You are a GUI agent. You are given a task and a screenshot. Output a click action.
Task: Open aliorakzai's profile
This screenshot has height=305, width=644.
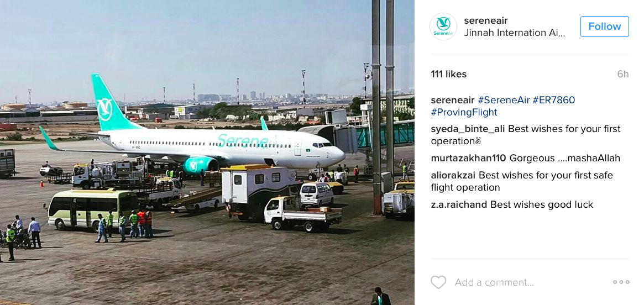coord(453,176)
